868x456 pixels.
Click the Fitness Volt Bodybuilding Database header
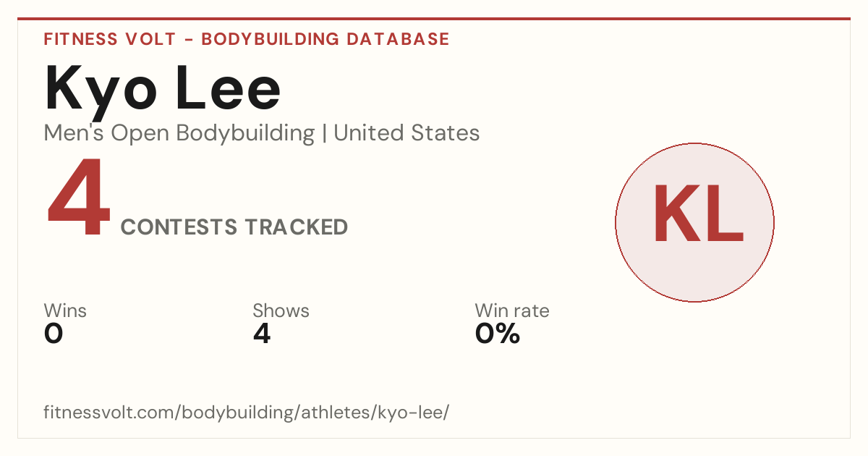click(247, 39)
